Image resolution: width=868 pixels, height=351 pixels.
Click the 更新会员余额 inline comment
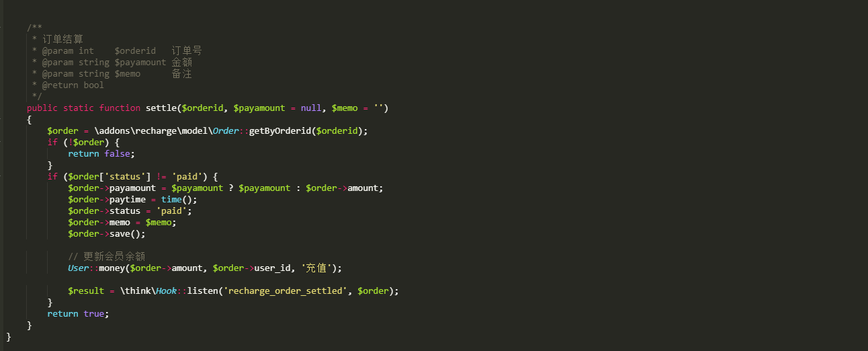click(107, 257)
